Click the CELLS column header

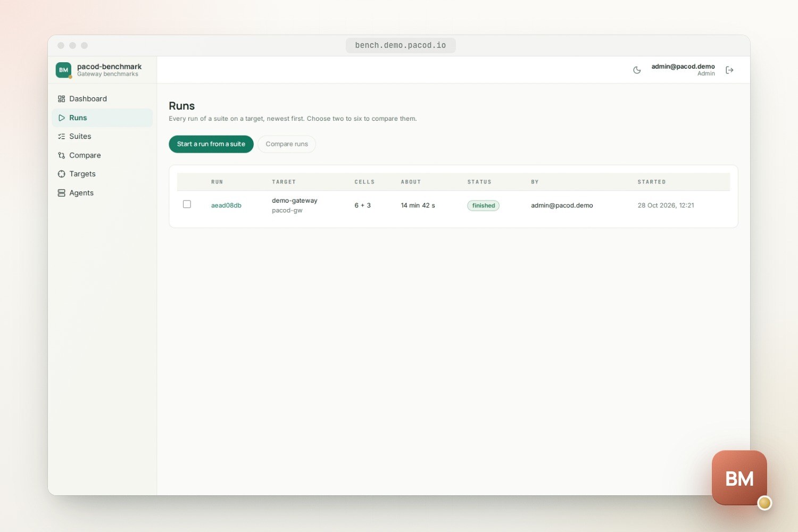tap(364, 182)
